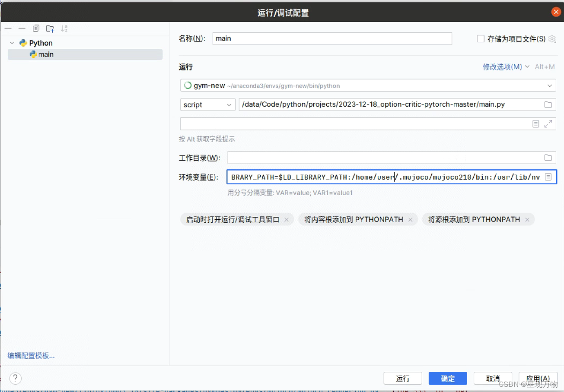Remove the selected configuration with minus icon

click(x=22, y=28)
